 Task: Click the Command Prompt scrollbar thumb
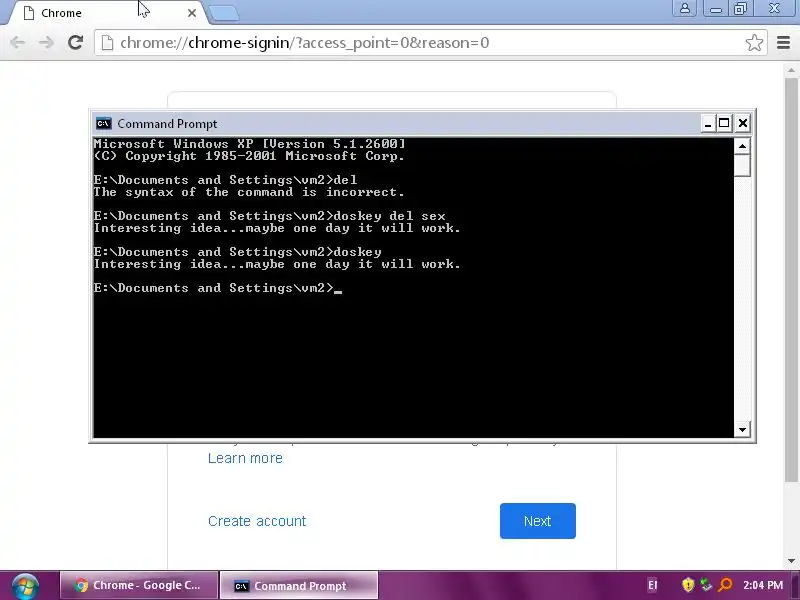pyautogui.click(x=742, y=165)
